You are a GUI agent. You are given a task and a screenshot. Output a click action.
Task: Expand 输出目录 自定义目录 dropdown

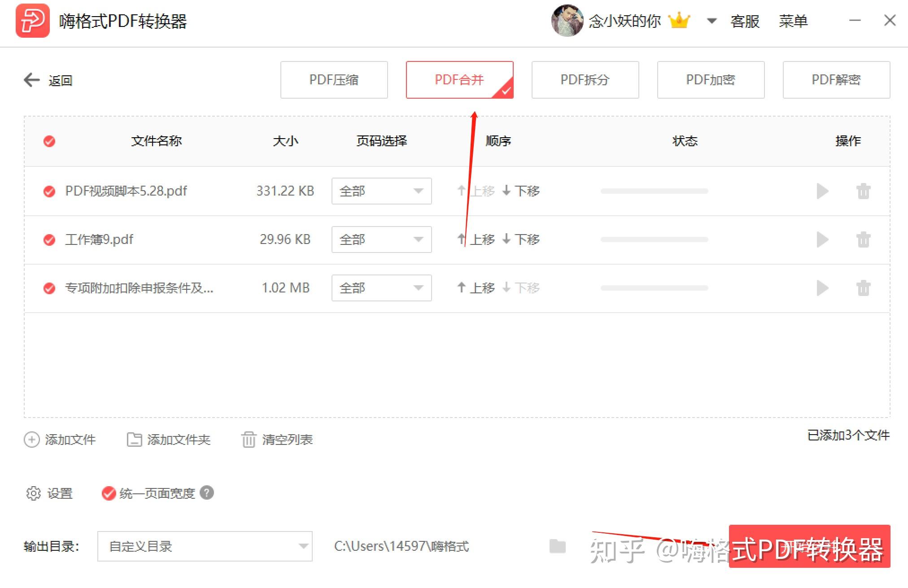click(x=205, y=546)
